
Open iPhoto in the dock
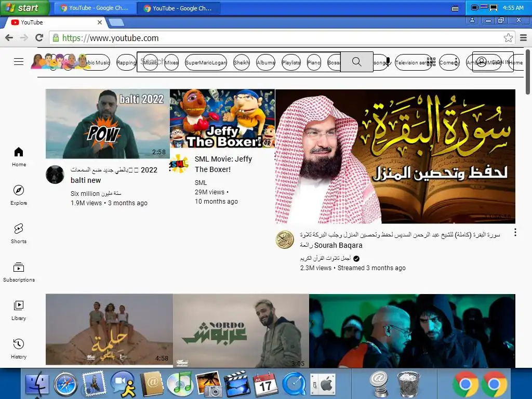(208, 384)
